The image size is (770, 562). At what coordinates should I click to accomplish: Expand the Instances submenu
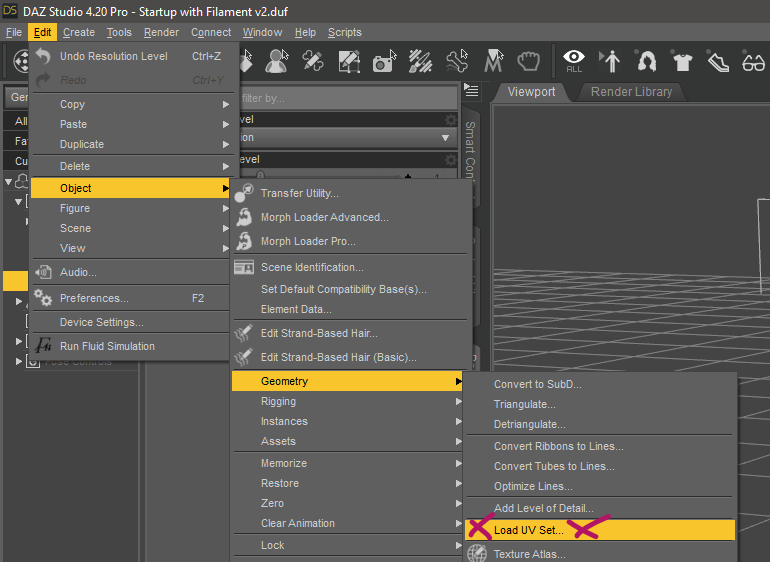coord(348,422)
